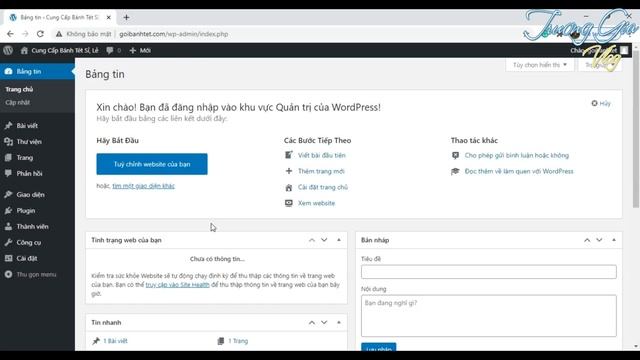Screen dimensions: 640x360
Task: Expand Tùy chọn hiển thị dropdown
Action: click(x=540, y=65)
